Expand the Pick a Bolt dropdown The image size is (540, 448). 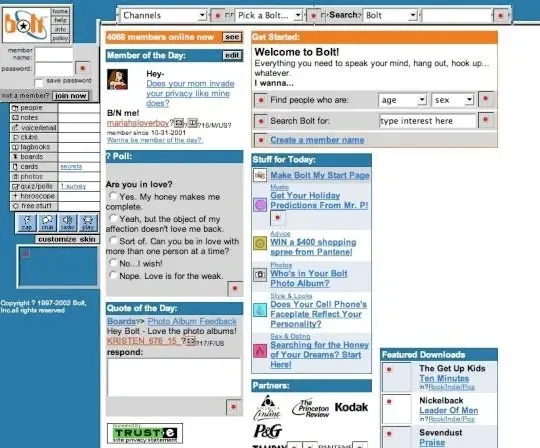pos(269,15)
